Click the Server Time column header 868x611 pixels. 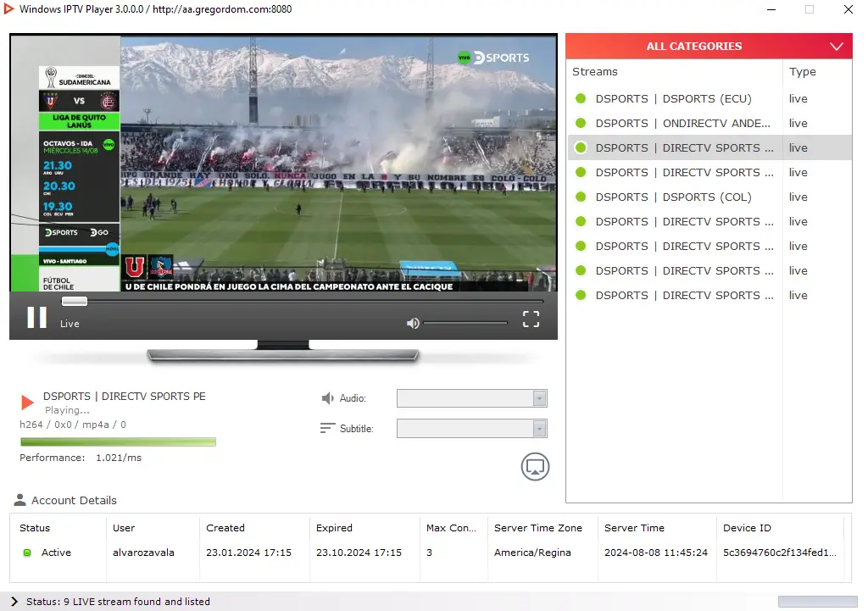634,528
